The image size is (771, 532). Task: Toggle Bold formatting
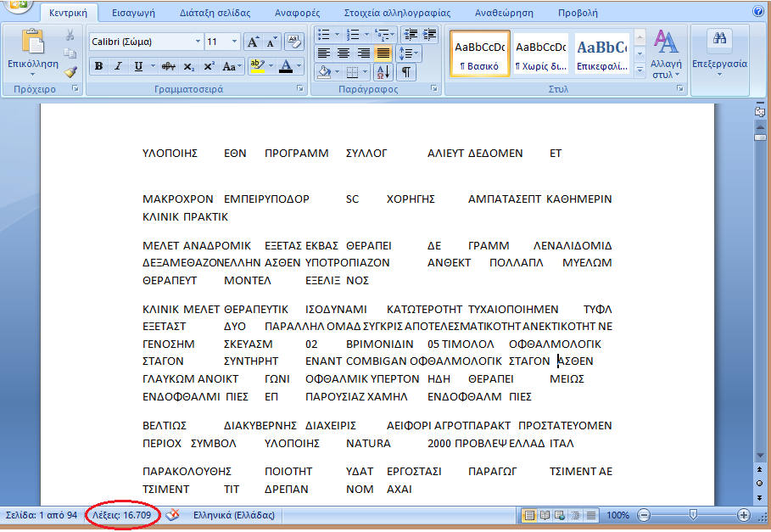pos(99,66)
